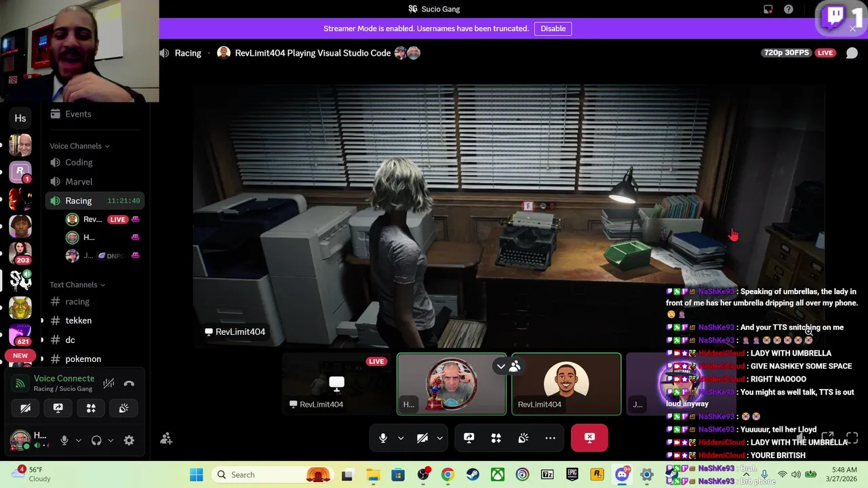Turn on camera in call control bar
Screen dimensions: 868x488
pos(422,438)
